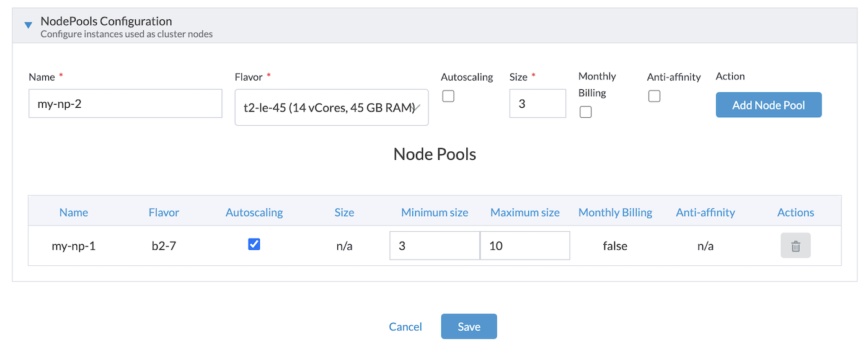Click the Size input field
Screen dimensions: 868x347
pos(537,103)
